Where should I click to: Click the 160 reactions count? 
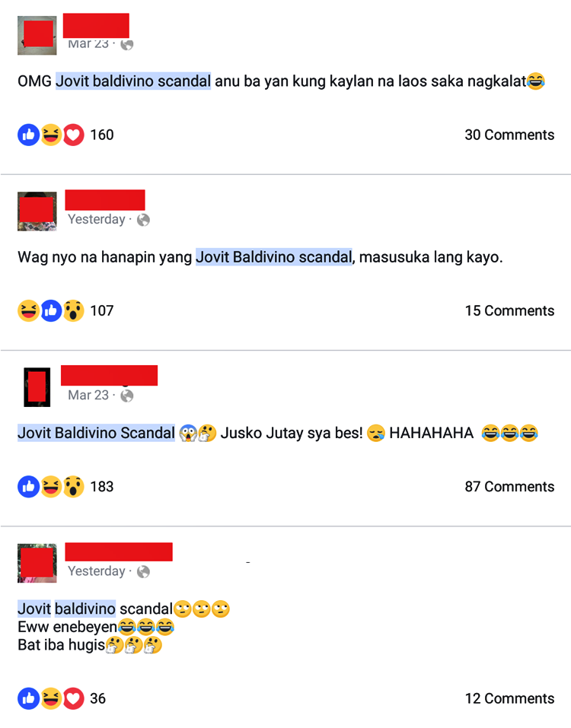pyautogui.click(x=102, y=135)
